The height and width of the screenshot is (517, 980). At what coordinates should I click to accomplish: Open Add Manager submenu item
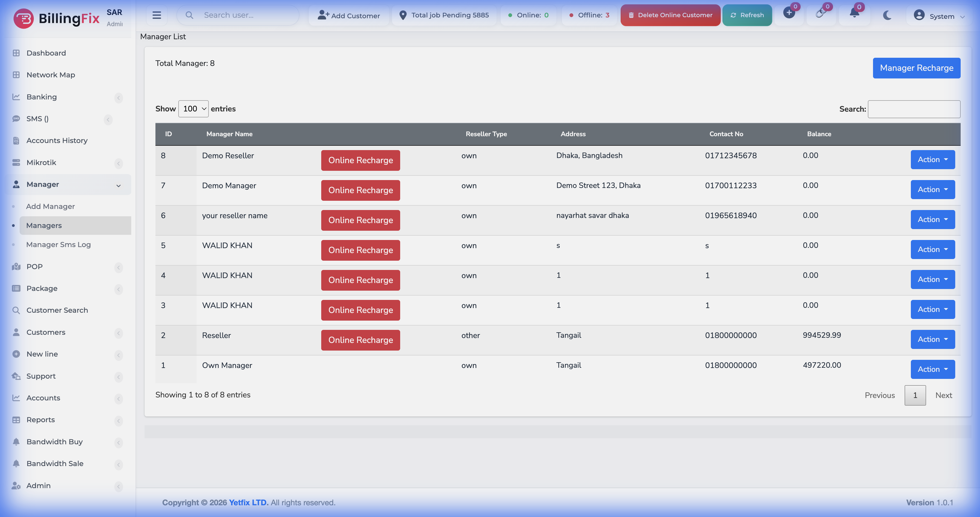(x=50, y=206)
